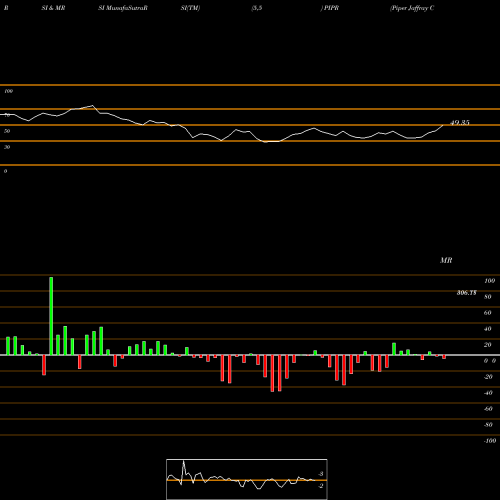
Task: Click the 306.78 value label
Action: tap(467, 293)
